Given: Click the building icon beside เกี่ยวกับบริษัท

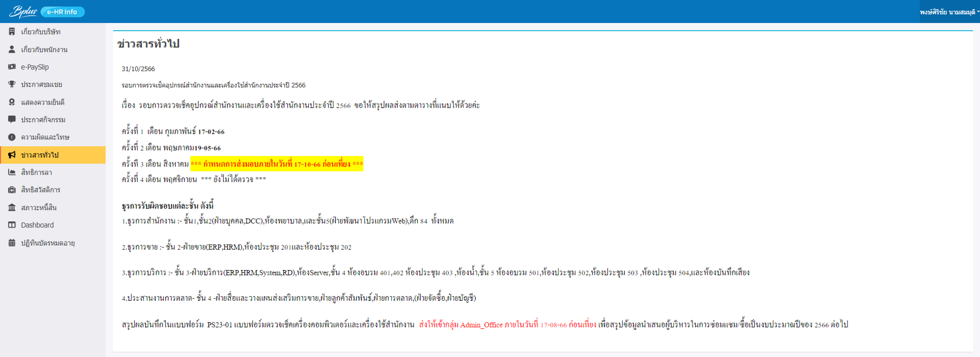Looking at the screenshot, I should [x=12, y=32].
